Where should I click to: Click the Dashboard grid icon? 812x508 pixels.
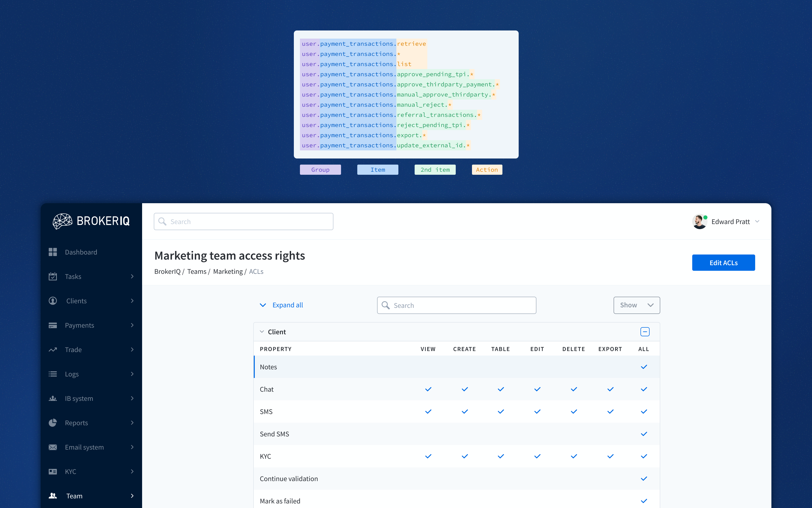[53, 252]
